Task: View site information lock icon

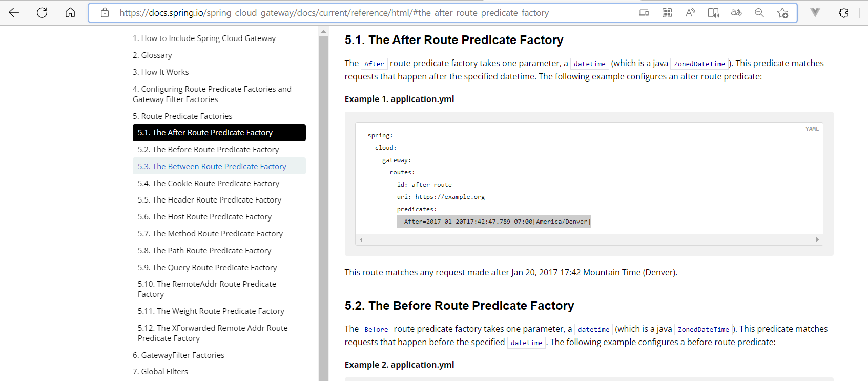Action: [105, 13]
